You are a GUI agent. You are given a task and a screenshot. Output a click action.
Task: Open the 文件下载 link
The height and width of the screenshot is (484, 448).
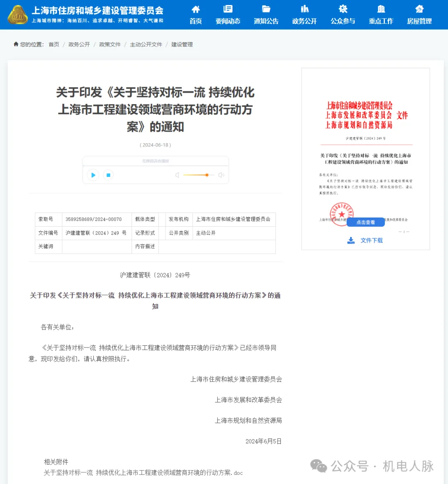tap(371, 240)
